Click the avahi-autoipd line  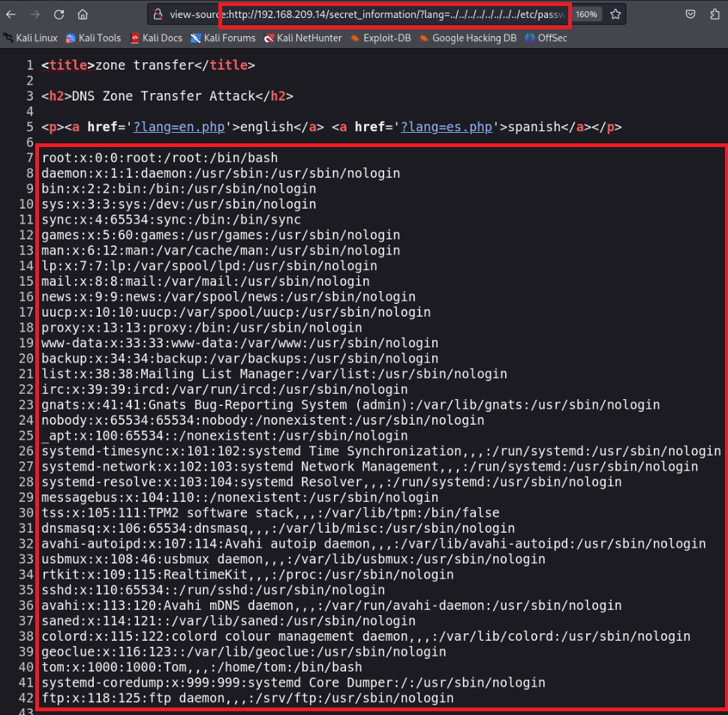pyautogui.click(x=373, y=543)
